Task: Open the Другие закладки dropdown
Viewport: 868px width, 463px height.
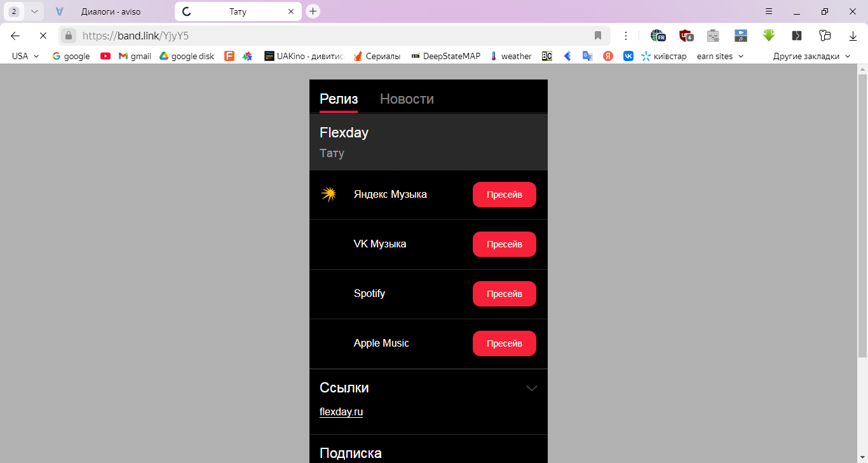Action: tap(811, 56)
